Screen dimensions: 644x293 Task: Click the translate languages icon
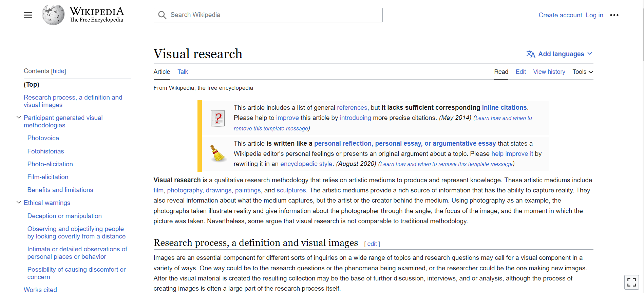(531, 54)
